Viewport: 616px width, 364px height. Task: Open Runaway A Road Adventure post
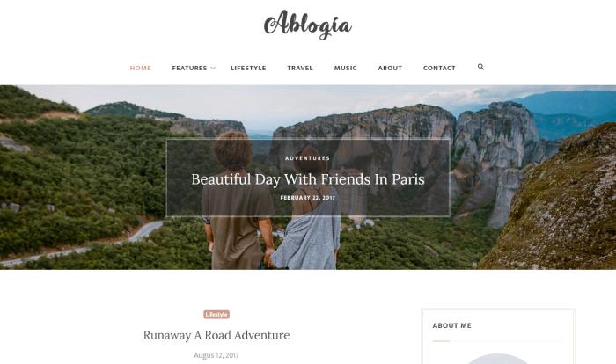click(x=216, y=335)
